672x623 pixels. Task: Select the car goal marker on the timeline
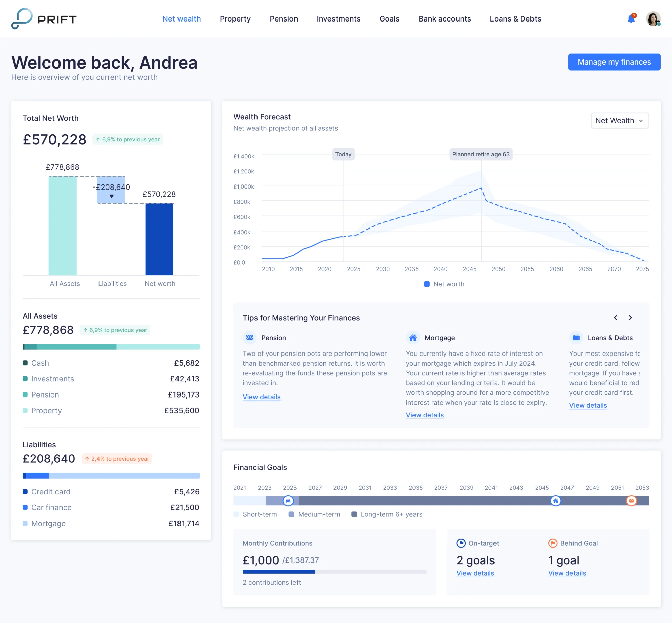tap(288, 501)
